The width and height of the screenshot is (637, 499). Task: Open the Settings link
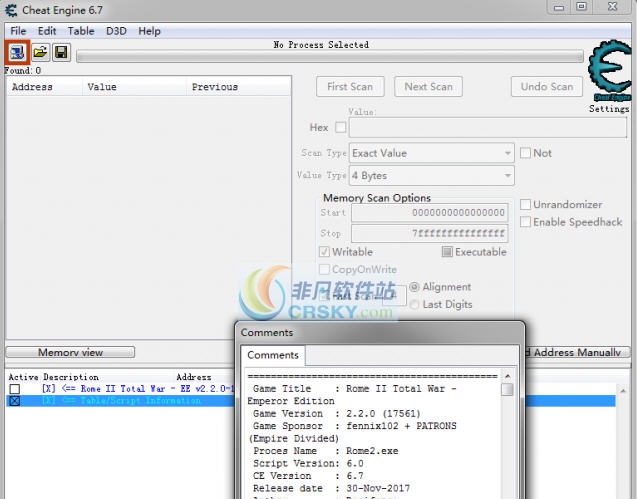pyautogui.click(x=609, y=109)
